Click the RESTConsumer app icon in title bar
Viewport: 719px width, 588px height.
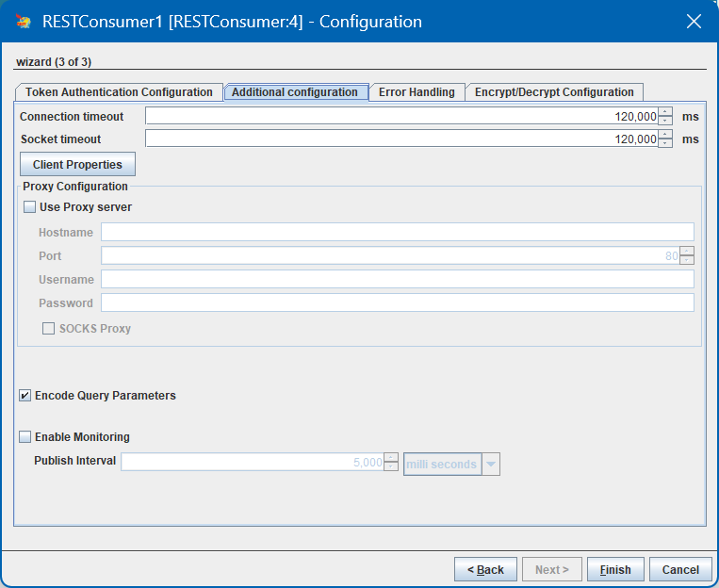(23, 21)
